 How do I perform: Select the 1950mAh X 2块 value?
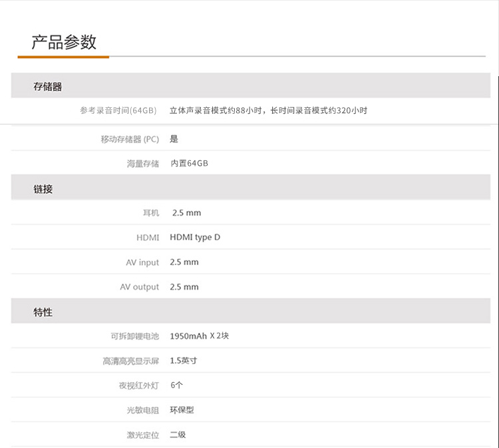(x=200, y=336)
